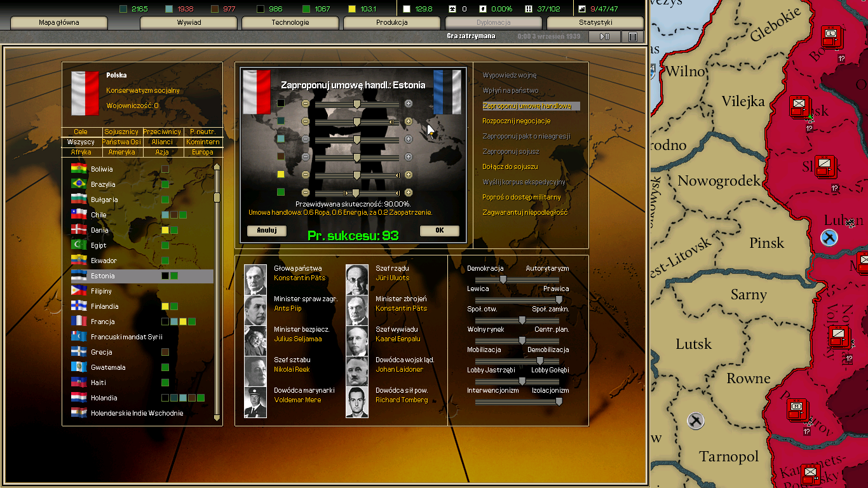Filter country list by Komintern
The image size is (868, 488).
[x=203, y=142]
